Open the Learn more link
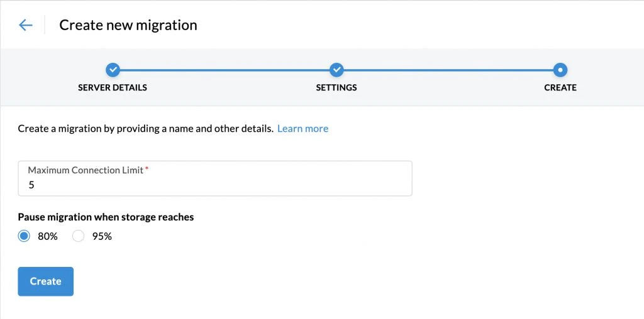 (303, 129)
